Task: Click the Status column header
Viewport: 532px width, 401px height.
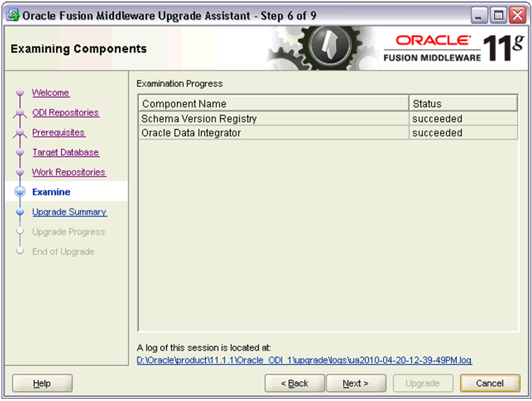Action: click(463, 103)
